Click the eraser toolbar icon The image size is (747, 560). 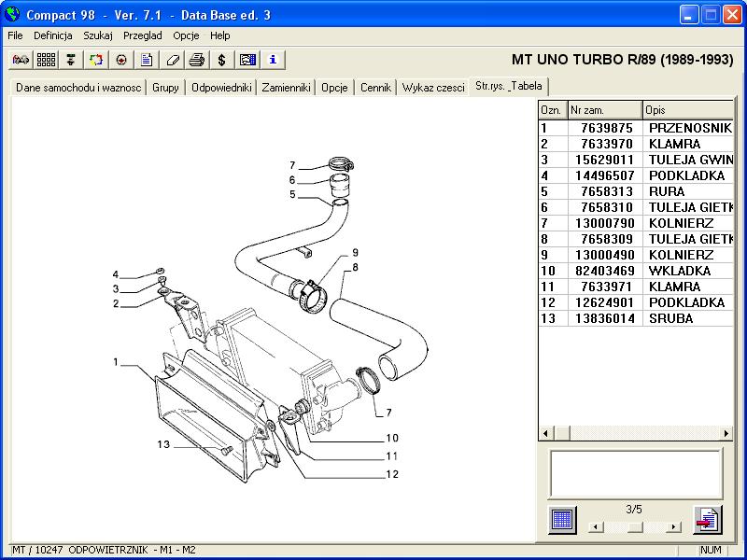pyautogui.click(x=172, y=60)
